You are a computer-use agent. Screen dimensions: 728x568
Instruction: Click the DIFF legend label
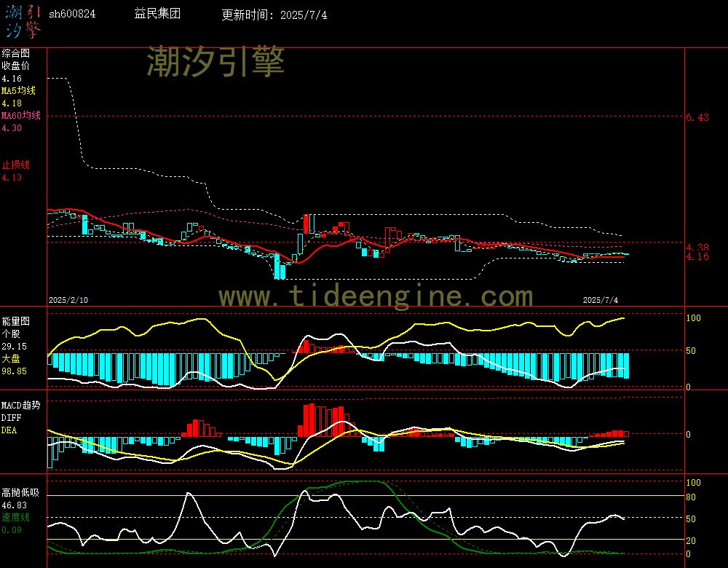[11, 417]
